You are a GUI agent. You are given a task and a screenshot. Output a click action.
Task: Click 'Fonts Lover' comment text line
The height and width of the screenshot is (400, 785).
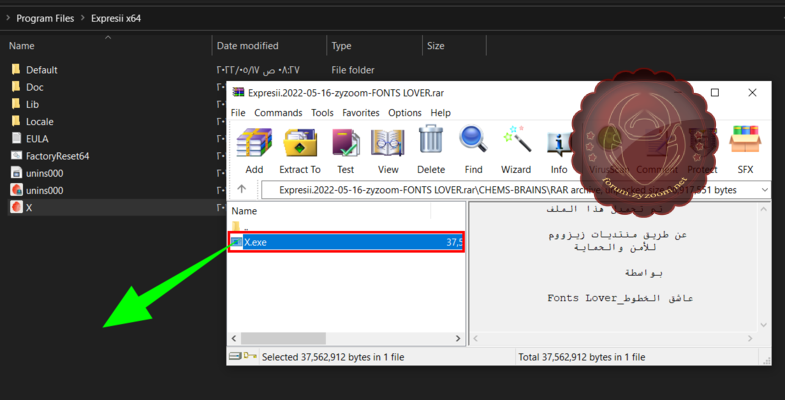pos(620,298)
